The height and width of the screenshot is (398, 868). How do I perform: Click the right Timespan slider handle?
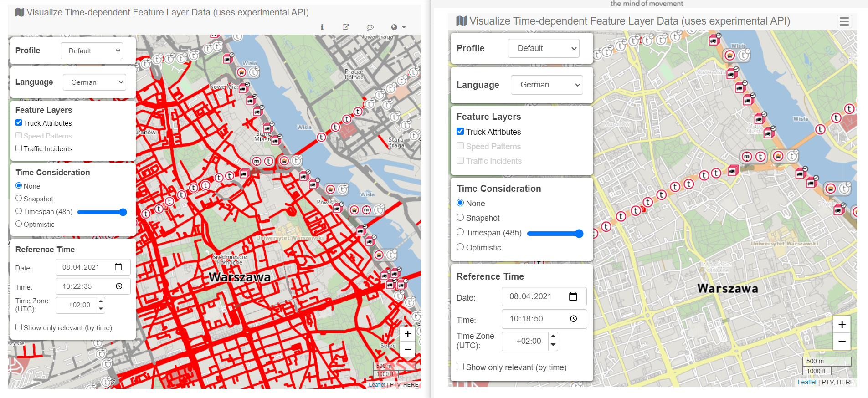point(579,234)
